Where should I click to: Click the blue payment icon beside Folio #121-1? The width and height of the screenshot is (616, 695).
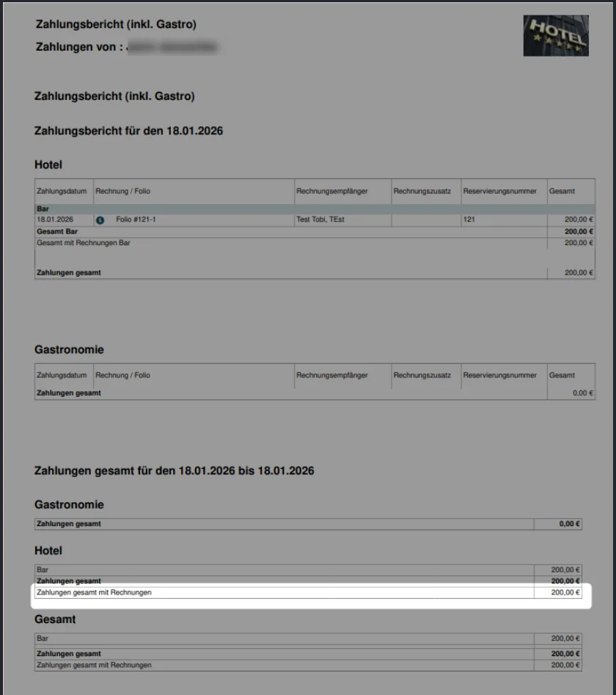(x=100, y=220)
